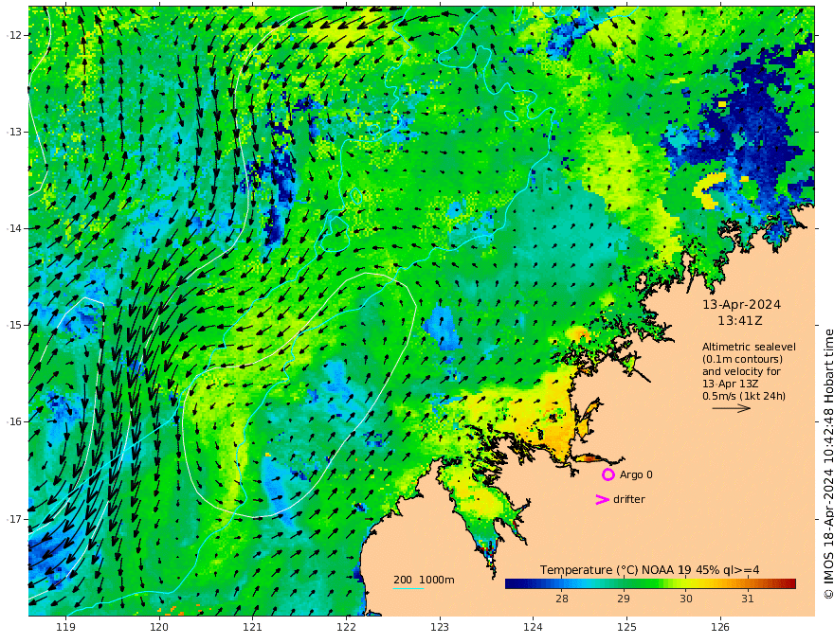Click the longitude axis label 126
This screenshot has width=834, height=644.
click(x=720, y=627)
